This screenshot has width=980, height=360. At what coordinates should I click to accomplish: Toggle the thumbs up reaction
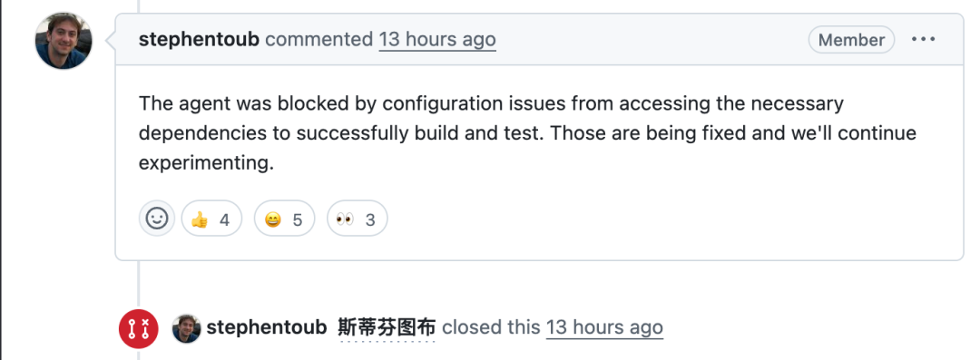point(211,219)
